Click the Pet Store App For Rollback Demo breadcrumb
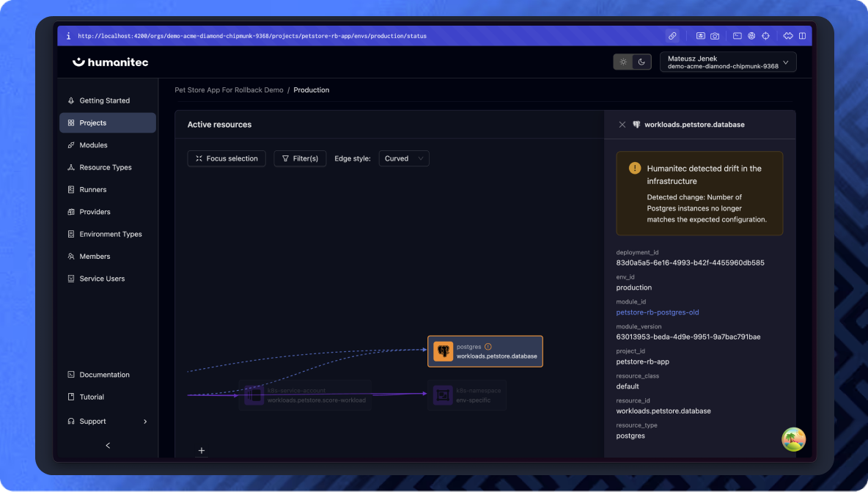The image size is (868, 492). click(229, 89)
